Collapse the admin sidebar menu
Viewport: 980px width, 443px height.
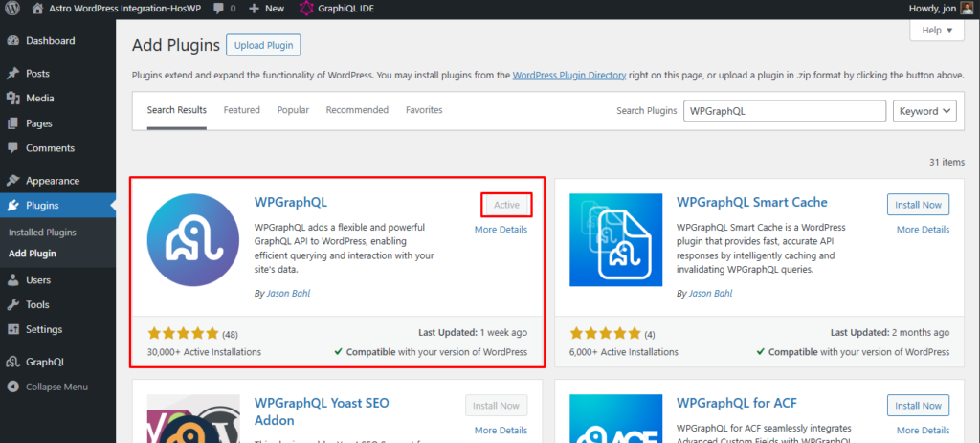(x=56, y=388)
